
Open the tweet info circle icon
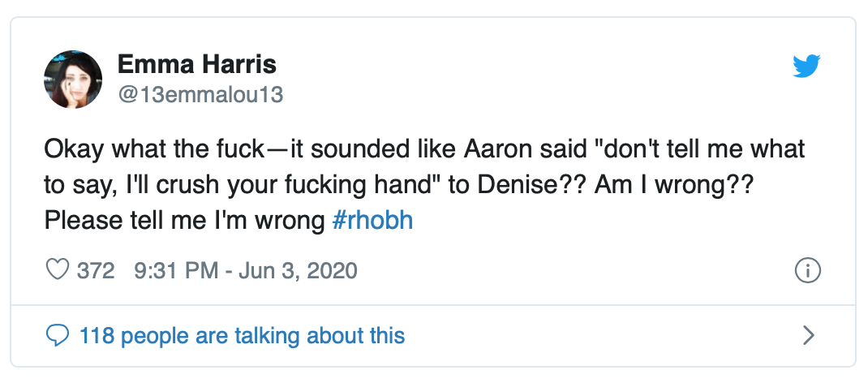click(x=808, y=270)
